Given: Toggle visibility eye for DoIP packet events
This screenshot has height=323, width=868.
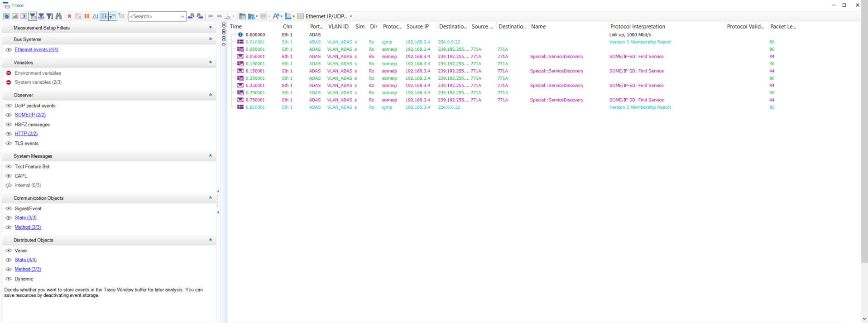Looking at the screenshot, I should [8, 106].
